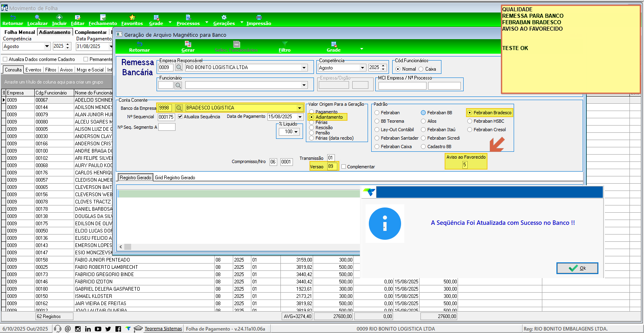Screen dimensions: 644x333
Task: Expand the % Liquido dropdown
Action: pyautogui.click(x=296, y=132)
